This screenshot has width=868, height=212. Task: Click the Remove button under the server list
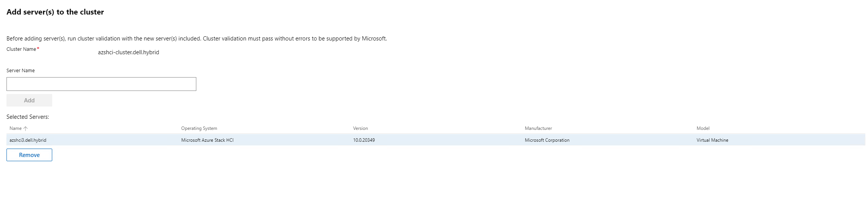[29, 155]
